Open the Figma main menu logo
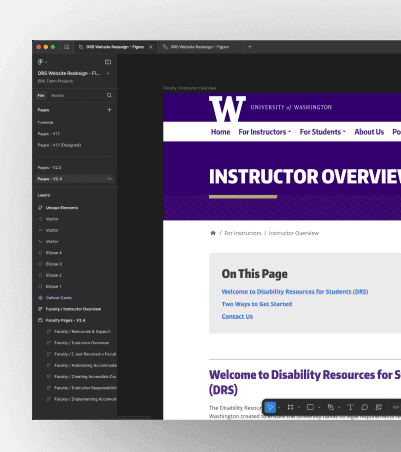Viewport: 401px width, 452px height. coord(40,62)
